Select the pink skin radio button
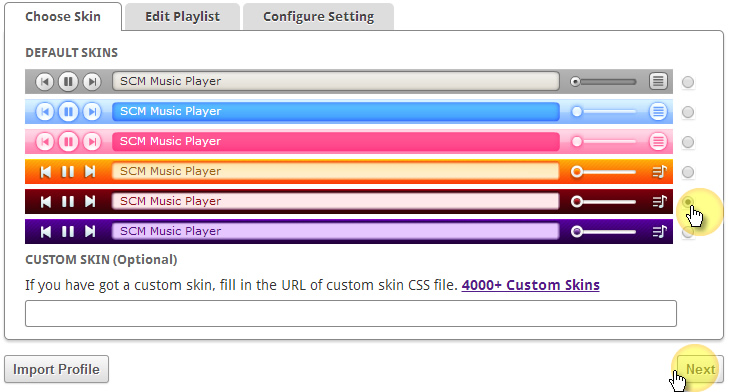This screenshot has height=392, width=730. pyautogui.click(x=688, y=142)
